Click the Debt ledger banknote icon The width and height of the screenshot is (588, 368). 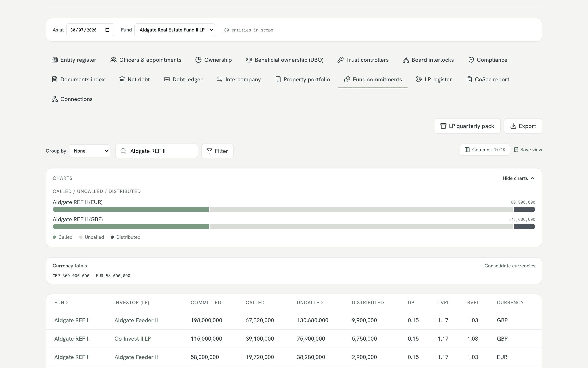click(x=167, y=79)
